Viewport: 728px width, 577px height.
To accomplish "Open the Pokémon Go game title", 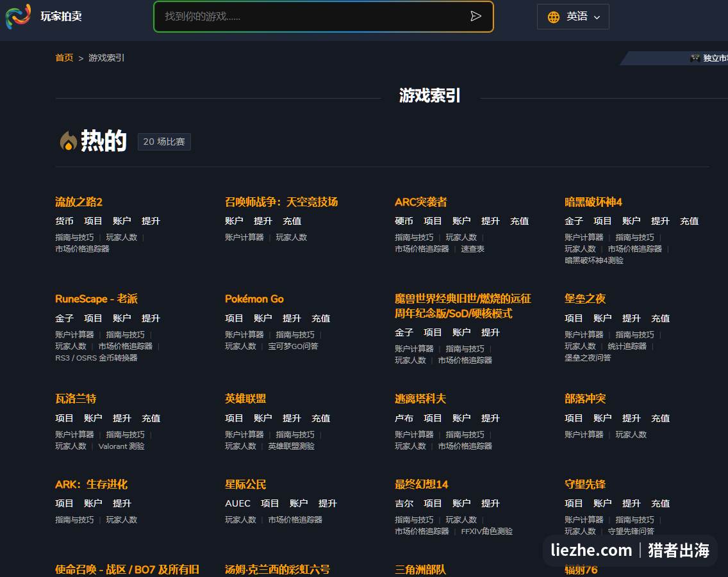I will tap(254, 298).
